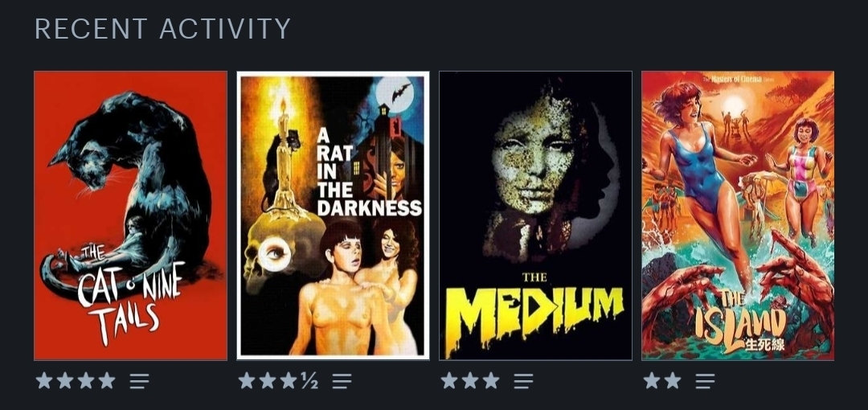Click the first star under Cat o' Nine Tails
The width and height of the screenshot is (868, 410).
[44, 380]
